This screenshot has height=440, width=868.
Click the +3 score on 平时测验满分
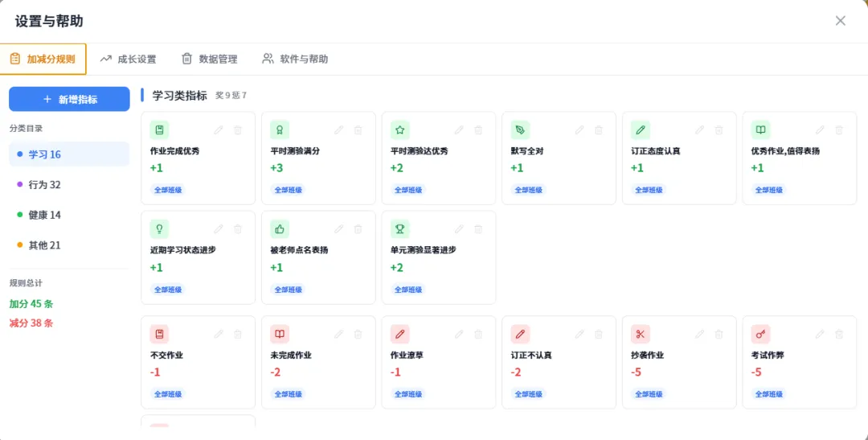pos(276,168)
